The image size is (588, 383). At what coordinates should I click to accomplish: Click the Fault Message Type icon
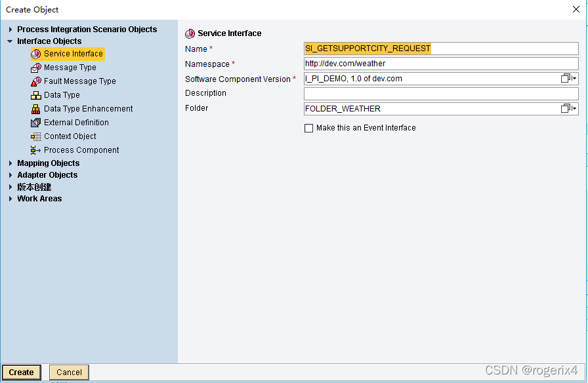[36, 81]
